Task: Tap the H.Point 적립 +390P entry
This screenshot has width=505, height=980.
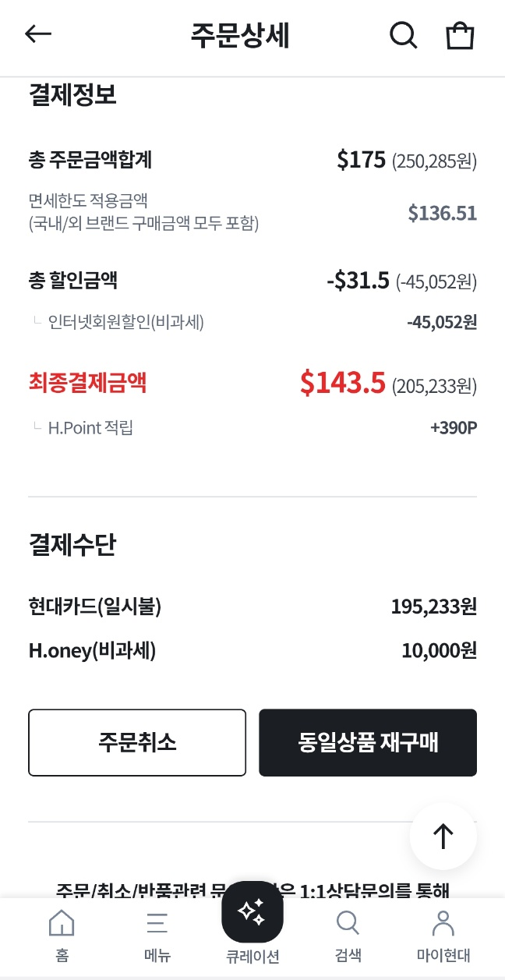Action: coord(252,427)
